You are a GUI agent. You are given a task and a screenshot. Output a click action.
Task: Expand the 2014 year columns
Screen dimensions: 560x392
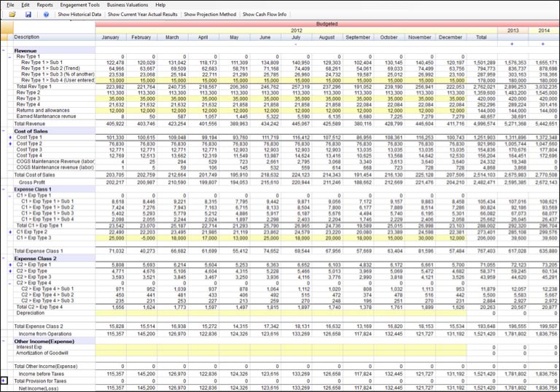(x=544, y=44)
